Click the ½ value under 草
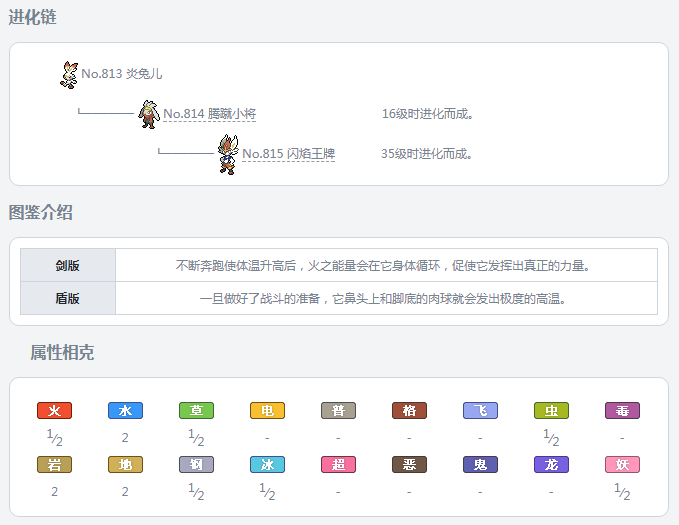679x525 pixels. (x=196, y=438)
